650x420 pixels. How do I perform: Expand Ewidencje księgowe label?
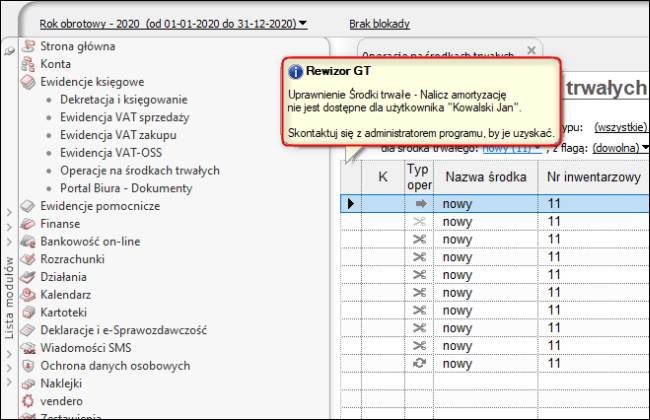[x=92, y=82]
